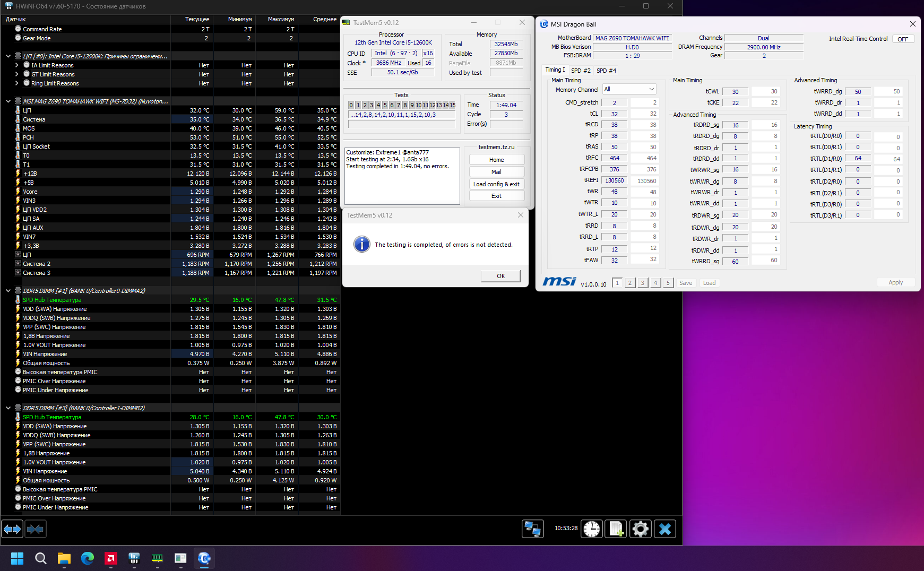The width and height of the screenshot is (924, 571).
Task: Click the TestMem5 title bar chip icon
Action: click(x=347, y=22)
